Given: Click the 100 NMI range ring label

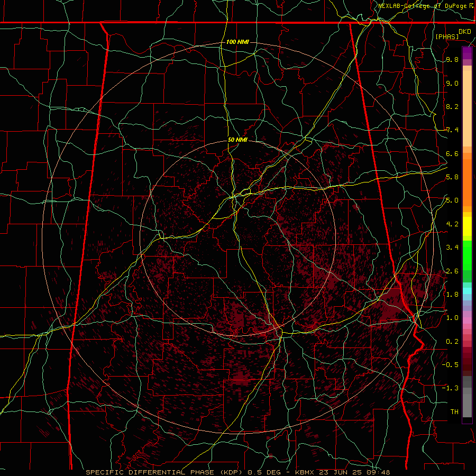Looking at the screenshot, I should coord(237,42).
